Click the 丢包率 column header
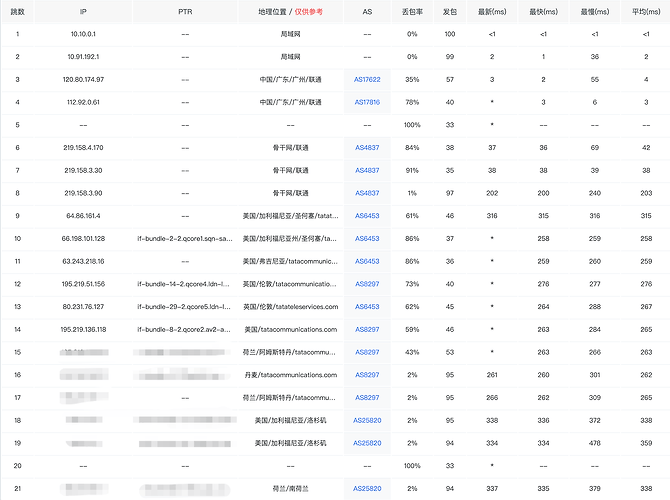The image size is (670, 500). click(x=412, y=12)
